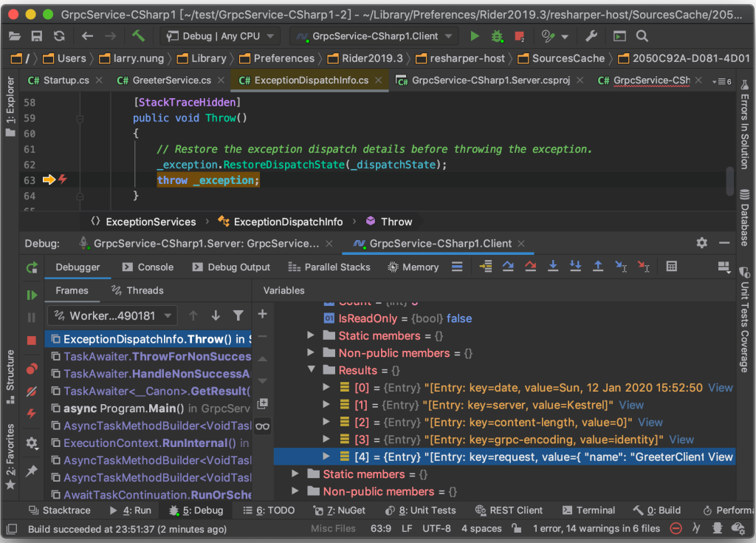Click the ExceptionDispatchInfo breadcrumb item

(280, 222)
